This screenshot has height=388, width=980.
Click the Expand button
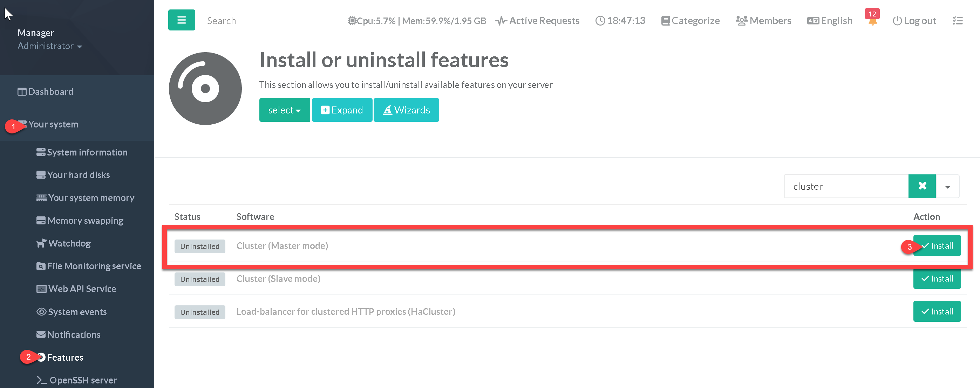pos(342,110)
